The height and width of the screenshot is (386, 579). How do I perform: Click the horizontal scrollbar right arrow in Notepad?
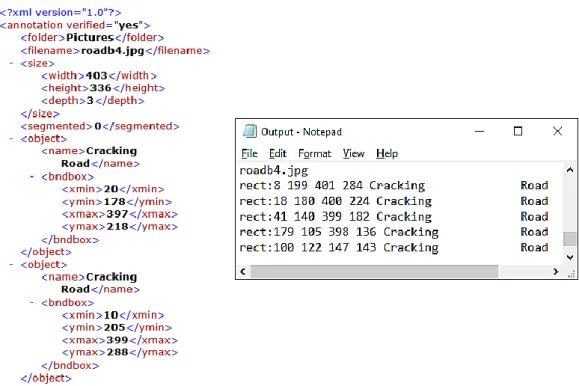coord(556,271)
